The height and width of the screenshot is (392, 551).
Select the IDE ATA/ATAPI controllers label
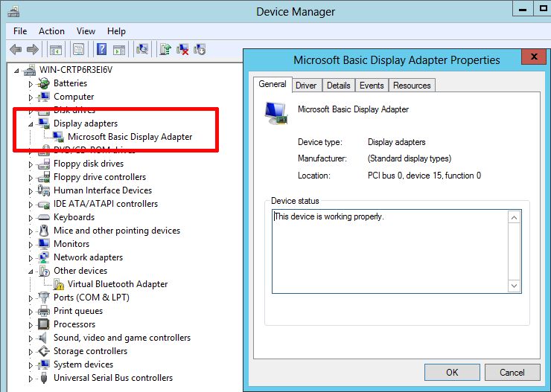[106, 204]
